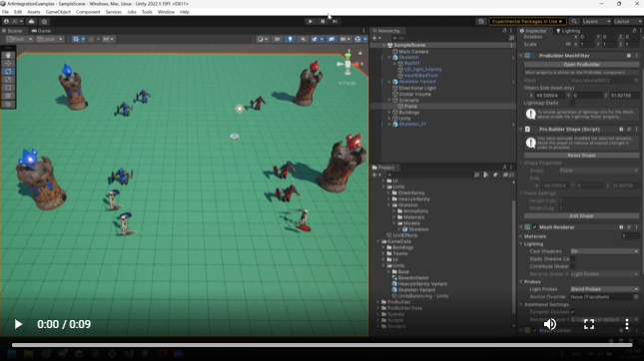The image size is (644, 361).
Task: Click the Edit Shape button
Action: (x=581, y=215)
